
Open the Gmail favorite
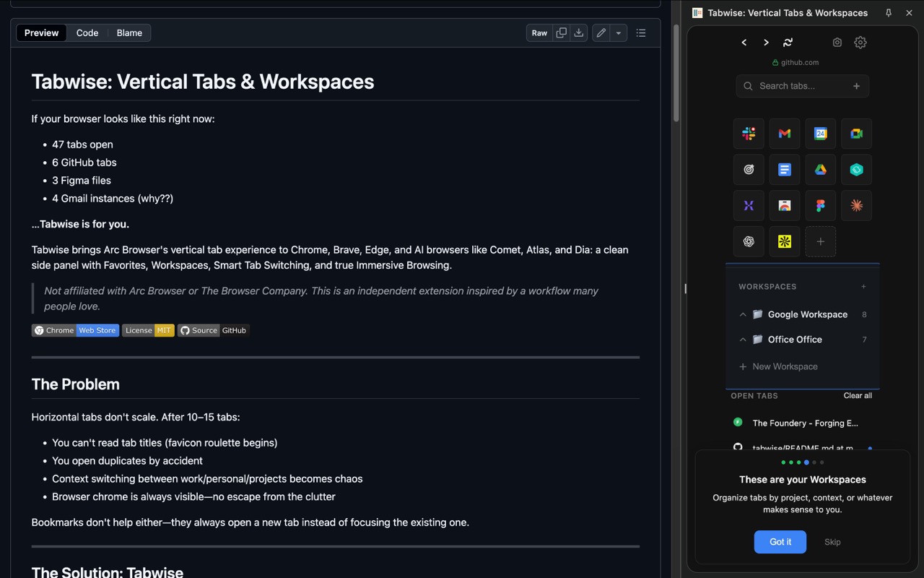click(785, 134)
